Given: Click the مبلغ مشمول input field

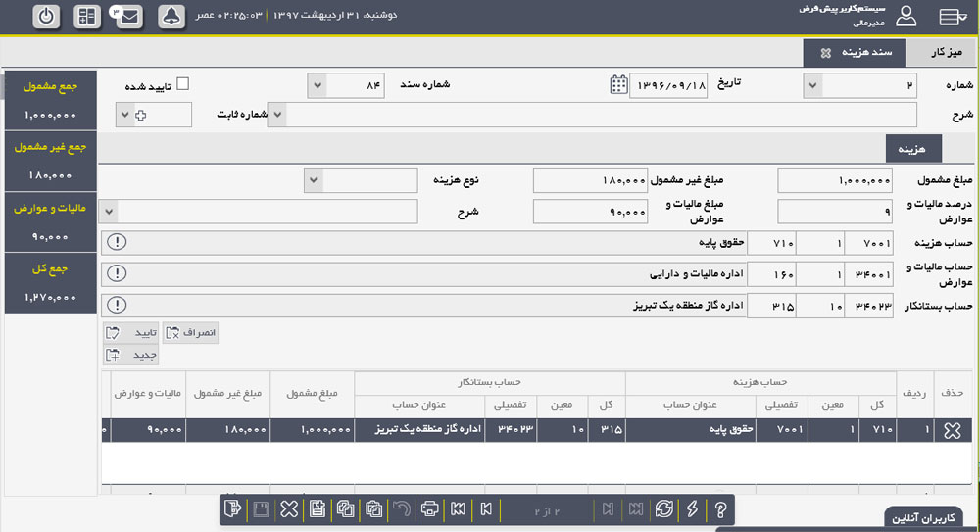Looking at the screenshot, I should point(835,180).
